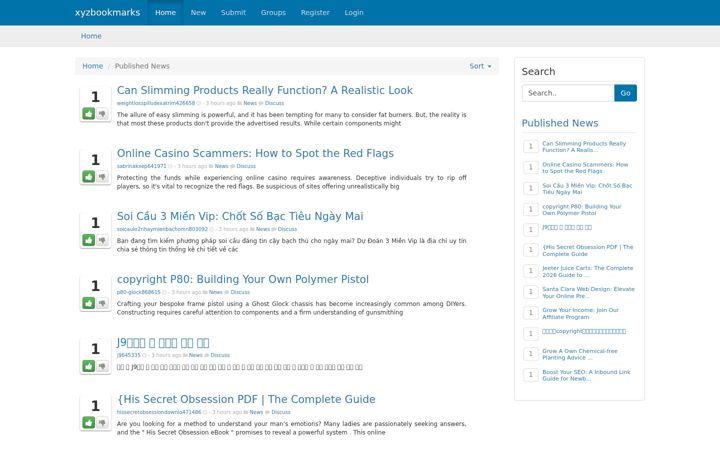The height and width of the screenshot is (450, 720).
Task: Go to the Submit page
Action: 233,12
